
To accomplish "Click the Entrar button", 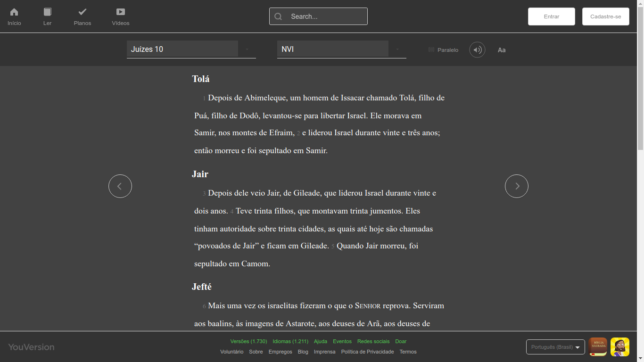I will tap(551, 16).
